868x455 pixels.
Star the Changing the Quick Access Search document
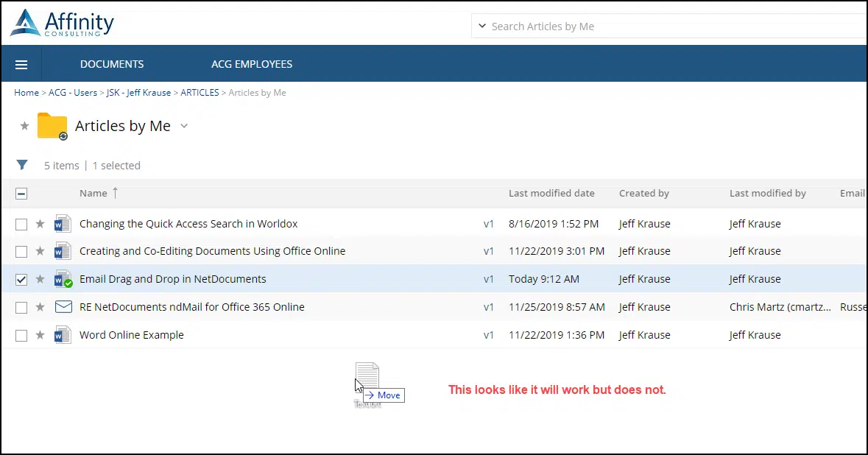(x=40, y=224)
